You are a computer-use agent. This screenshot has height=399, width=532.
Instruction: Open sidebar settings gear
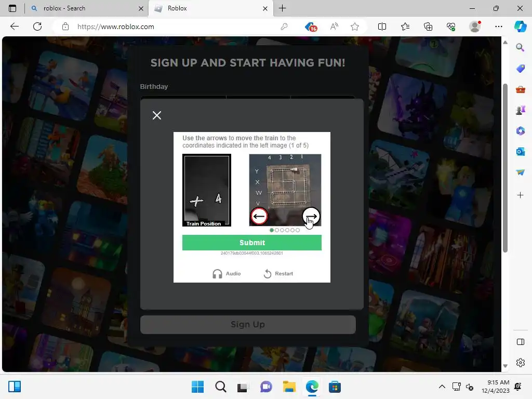(521, 363)
